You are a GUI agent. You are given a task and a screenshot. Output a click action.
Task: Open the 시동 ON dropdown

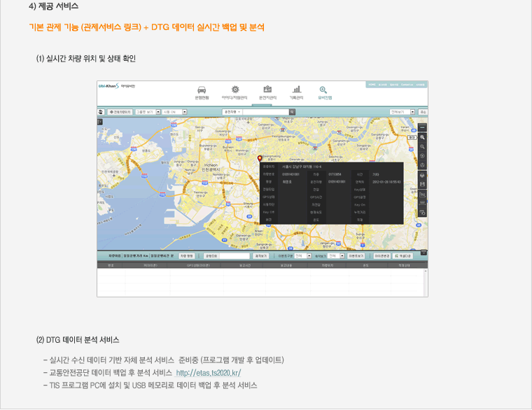pyautogui.click(x=174, y=112)
